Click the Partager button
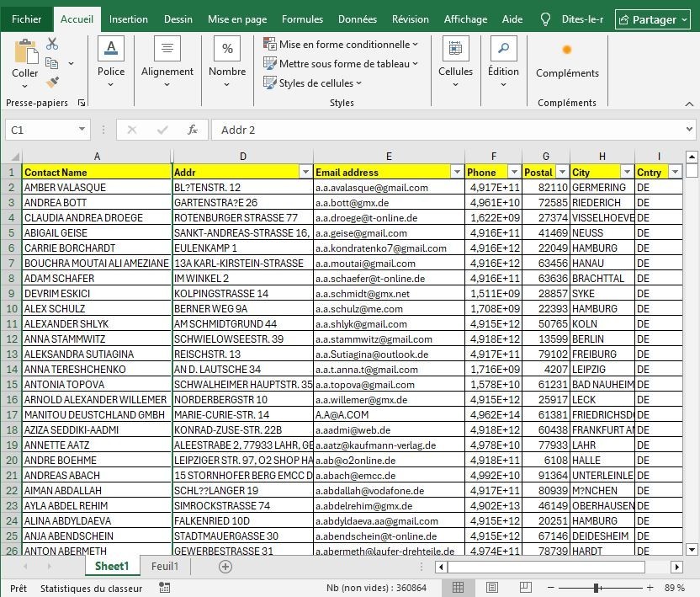 (x=653, y=19)
